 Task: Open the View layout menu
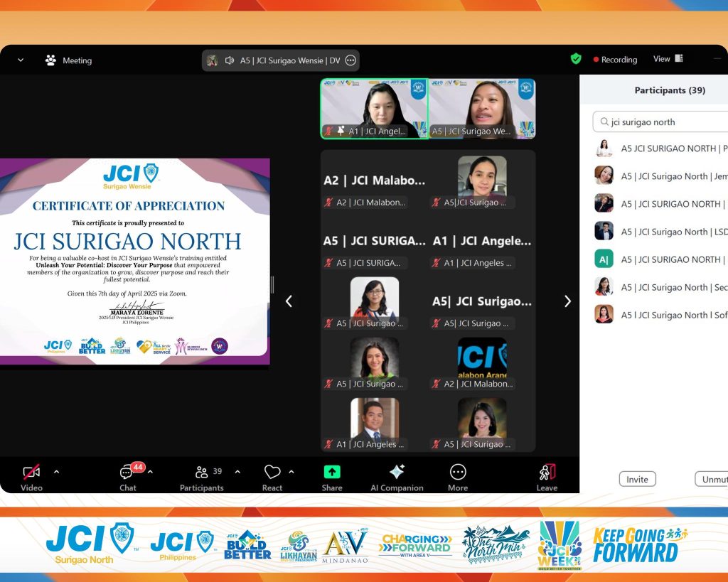[x=668, y=58]
